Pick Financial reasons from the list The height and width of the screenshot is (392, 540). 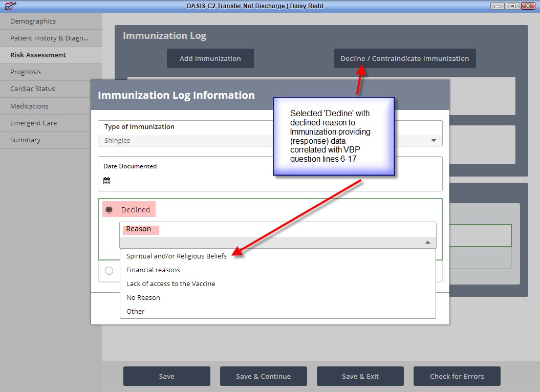point(153,270)
